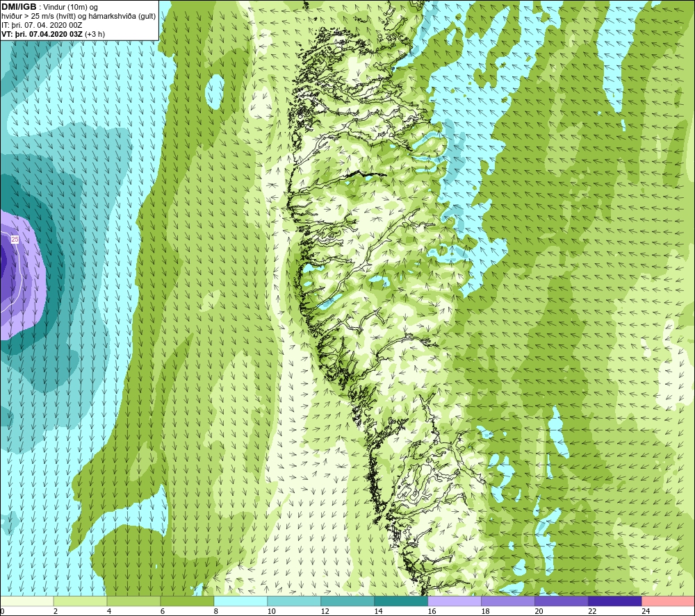The image size is (695, 616).
Task: Click the legend scale label "20"
Action: [539, 611]
